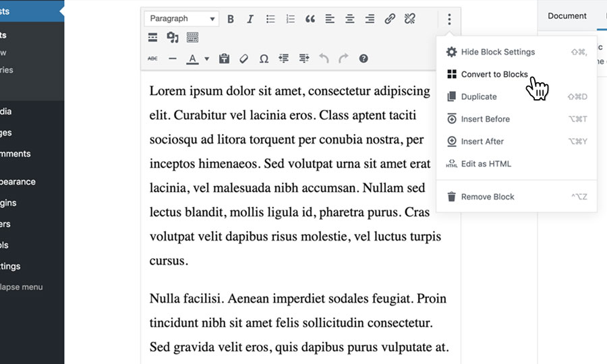Align text right
This screenshot has width=607, height=364.
click(x=370, y=19)
